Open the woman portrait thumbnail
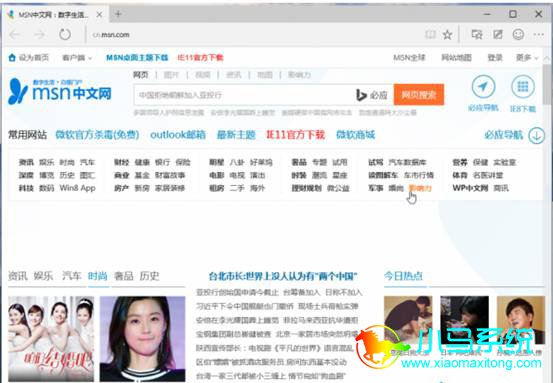 (x=142, y=339)
